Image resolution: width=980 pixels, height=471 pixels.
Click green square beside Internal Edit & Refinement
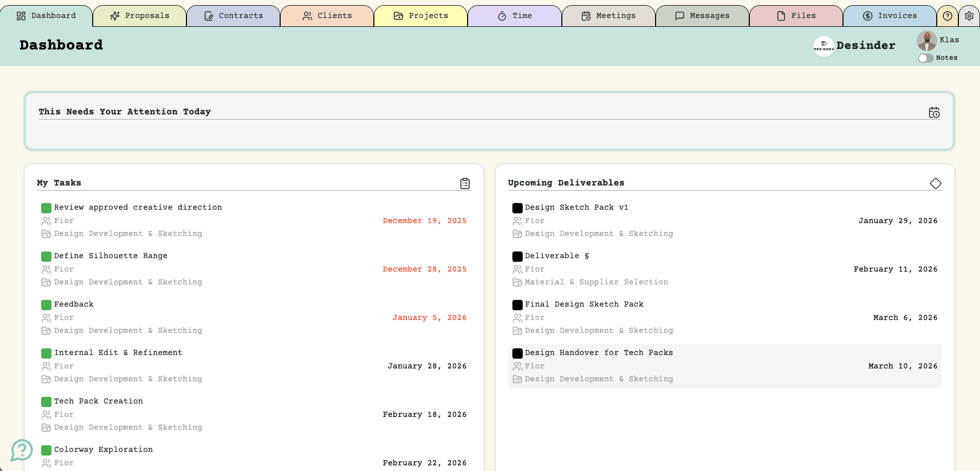(46, 354)
